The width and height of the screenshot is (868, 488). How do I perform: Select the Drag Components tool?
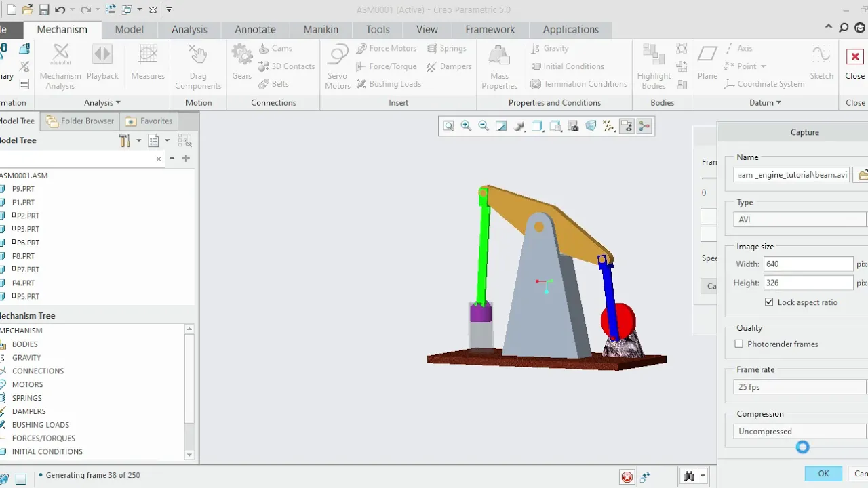click(x=198, y=66)
